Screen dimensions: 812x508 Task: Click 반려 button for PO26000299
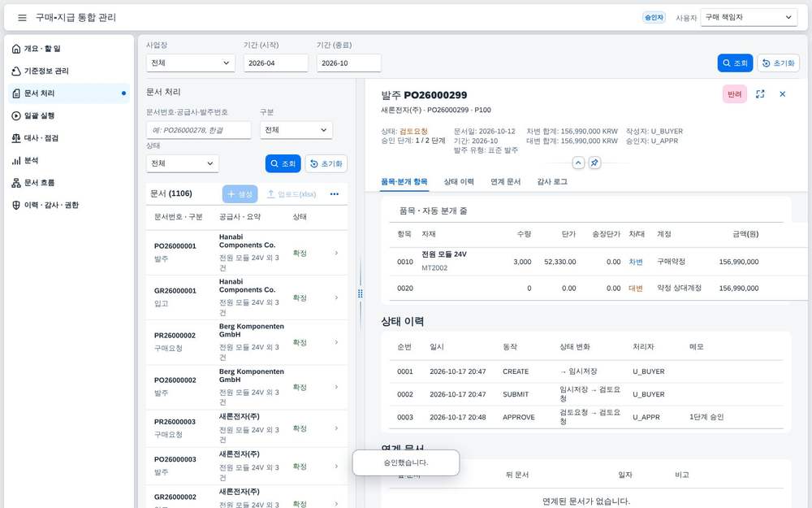click(735, 94)
